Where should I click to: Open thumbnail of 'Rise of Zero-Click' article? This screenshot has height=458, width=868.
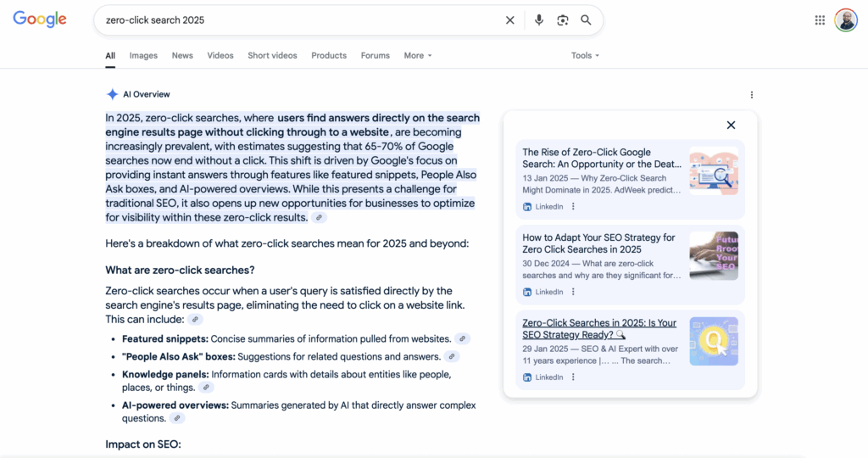tap(714, 170)
